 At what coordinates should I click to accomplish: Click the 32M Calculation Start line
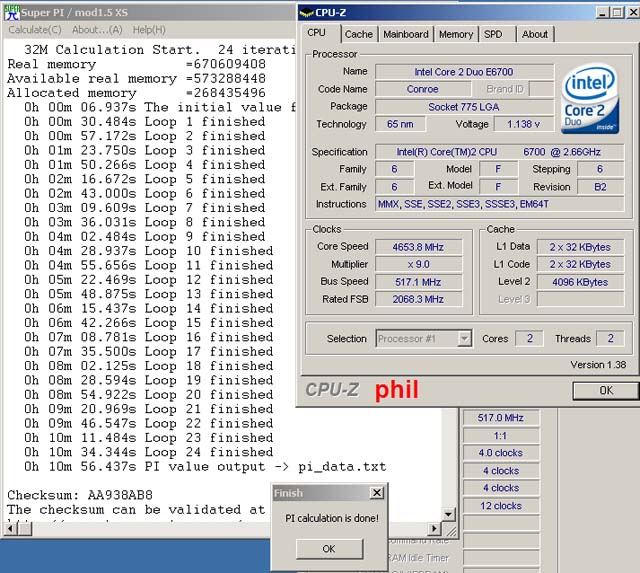click(159, 50)
